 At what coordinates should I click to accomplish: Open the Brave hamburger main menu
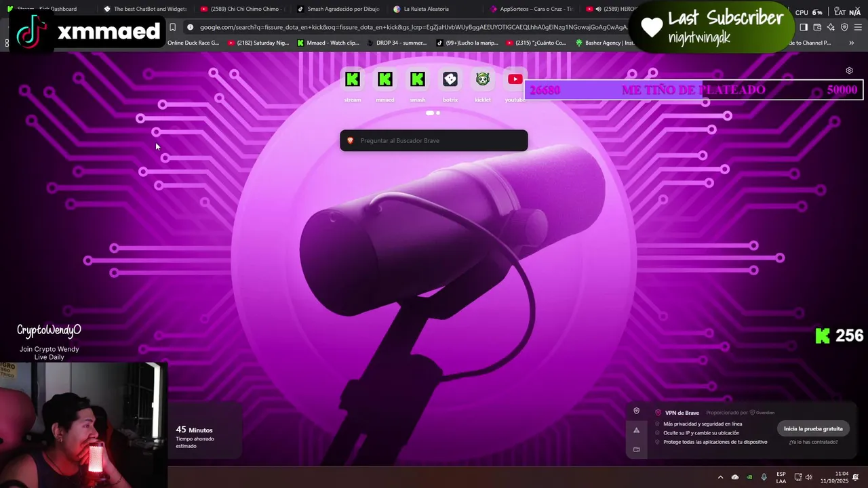[858, 27]
